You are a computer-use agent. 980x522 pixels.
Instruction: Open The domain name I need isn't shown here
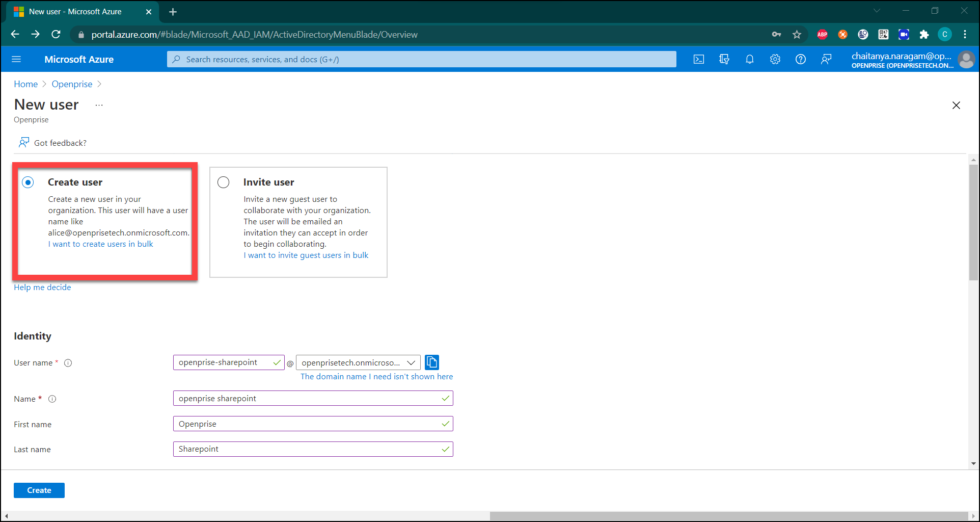376,377
